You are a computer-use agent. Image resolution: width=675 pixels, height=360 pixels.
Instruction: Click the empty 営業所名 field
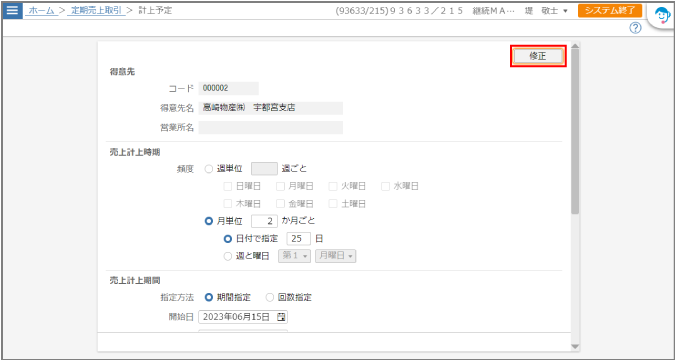point(270,127)
